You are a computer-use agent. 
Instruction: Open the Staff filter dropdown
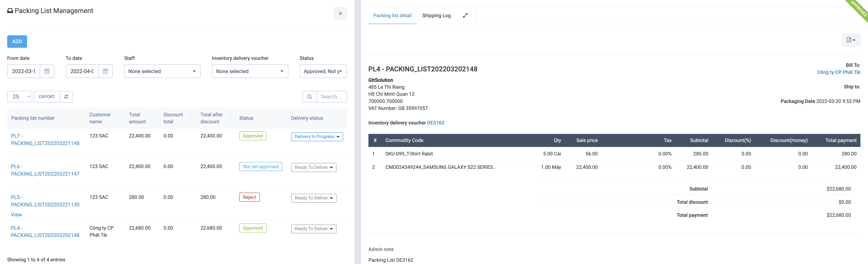[162, 71]
